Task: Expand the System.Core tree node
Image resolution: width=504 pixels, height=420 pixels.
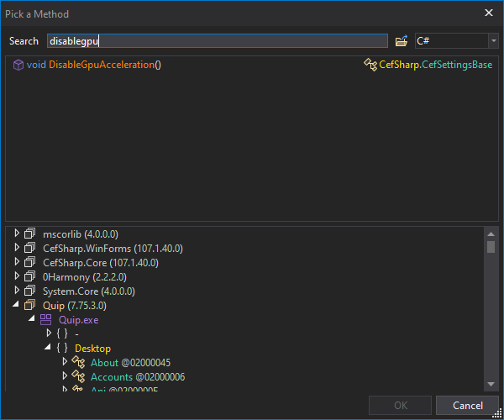Action: (x=17, y=290)
